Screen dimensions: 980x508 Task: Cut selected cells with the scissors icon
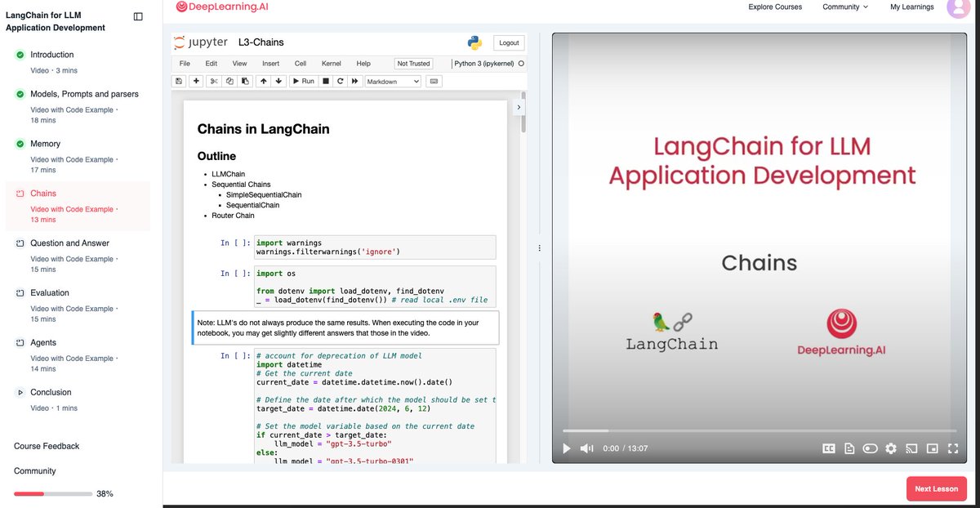[214, 81]
